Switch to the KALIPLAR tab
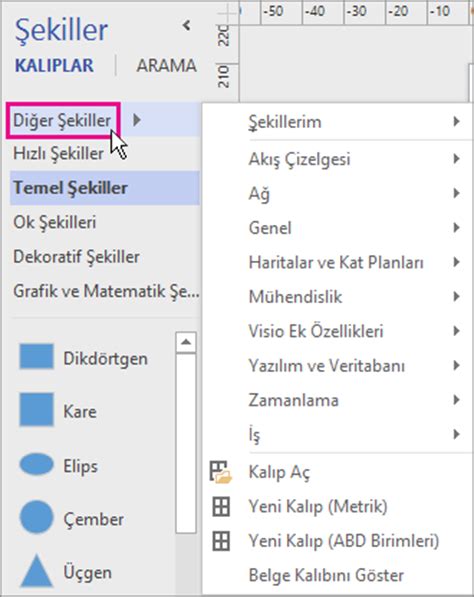The height and width of the screenshot is (597, 474). [x=54, y=65]
